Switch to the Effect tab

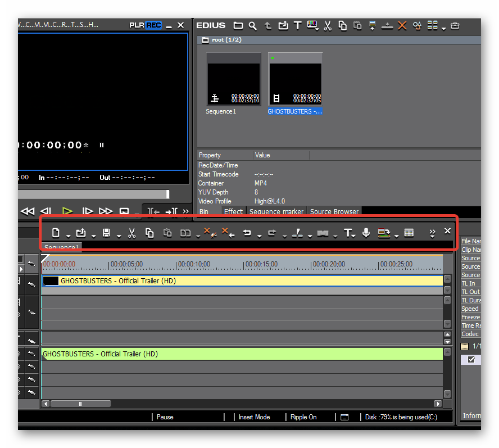tap(233, 211)
